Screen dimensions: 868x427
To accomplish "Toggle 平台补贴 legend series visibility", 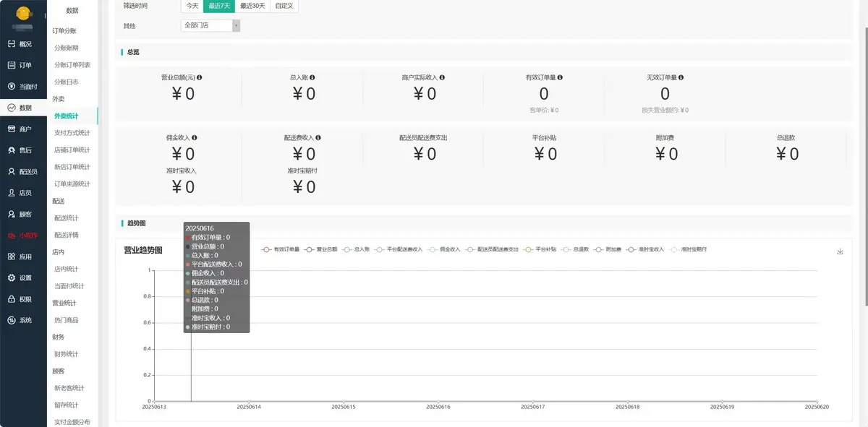I will point(540,249).
